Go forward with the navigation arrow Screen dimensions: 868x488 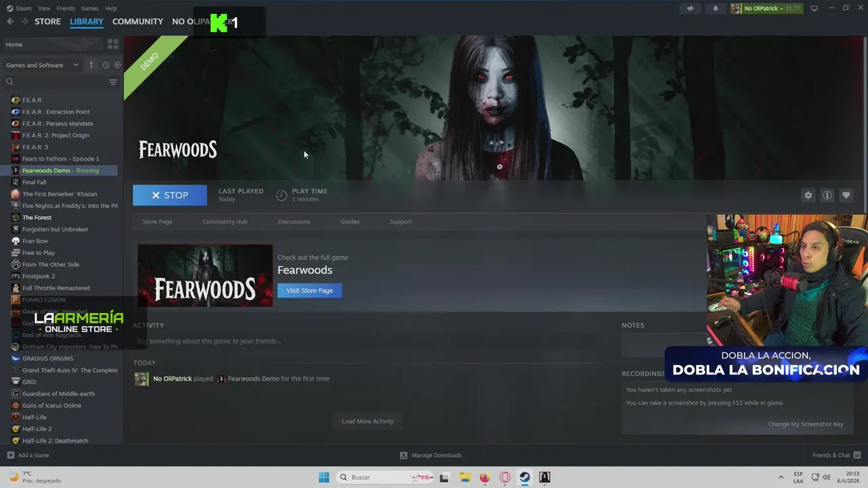(x=25, y=22)
